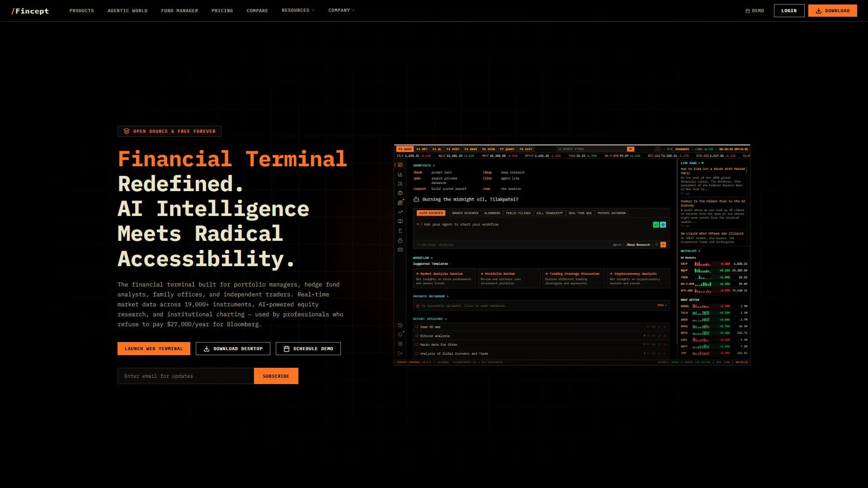This screenshot has width=868, height=488.
Task: Click the Subscribe button
Action: coord(276,376)
